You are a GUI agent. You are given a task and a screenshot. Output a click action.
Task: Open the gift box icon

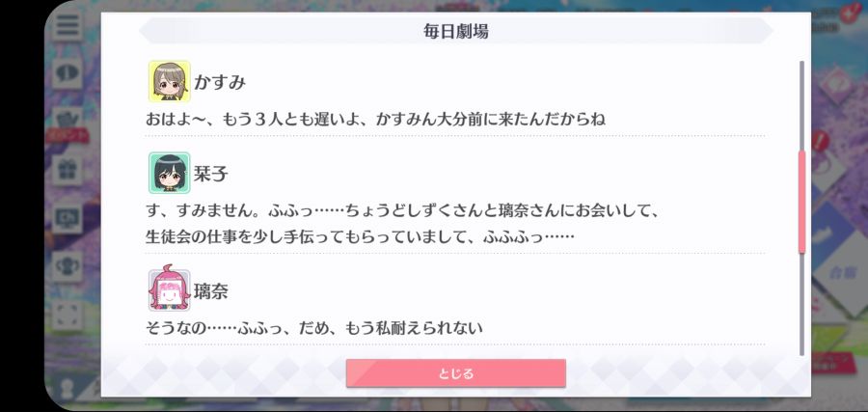pos(68,170)
